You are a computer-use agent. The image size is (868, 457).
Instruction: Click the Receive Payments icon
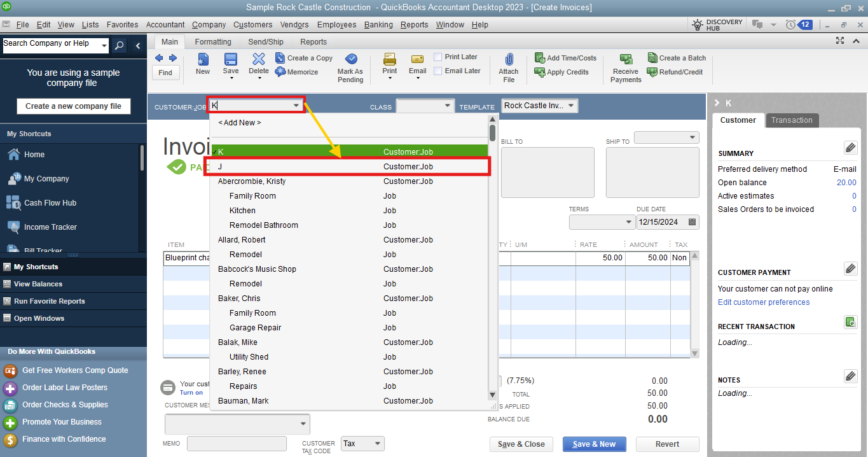click(x=626, y=60)
